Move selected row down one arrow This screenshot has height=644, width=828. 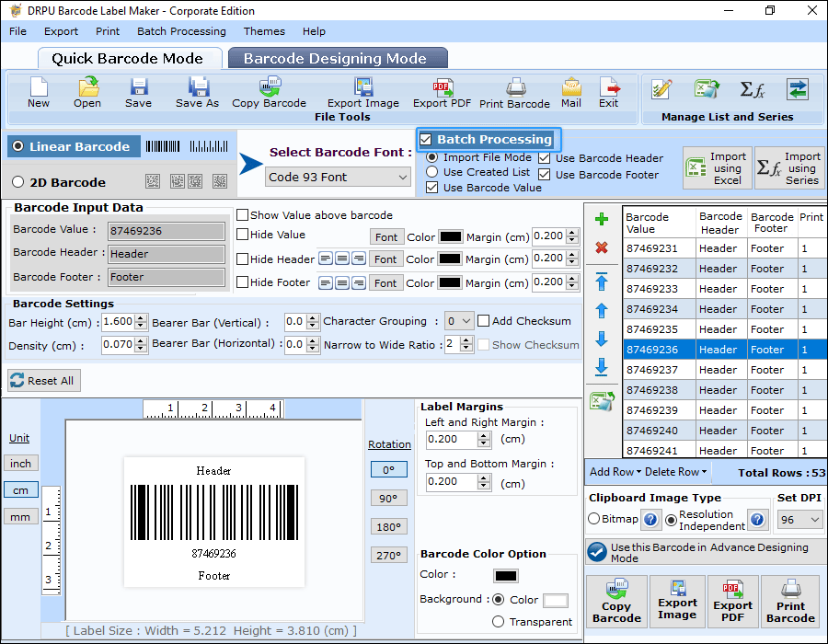602,339
